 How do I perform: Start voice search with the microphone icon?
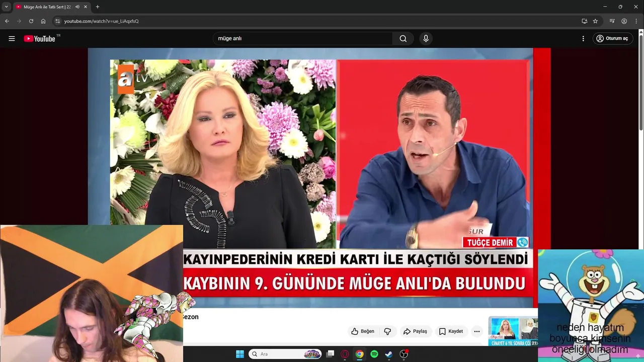point(426,39)
